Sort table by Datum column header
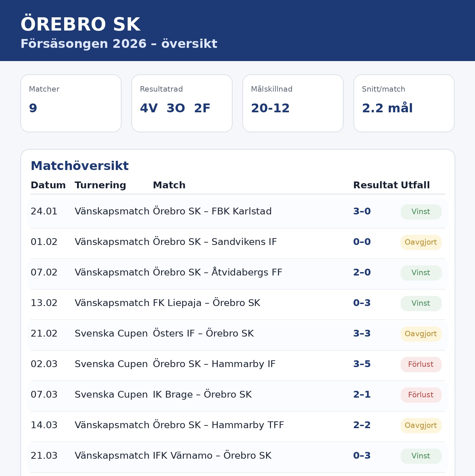The image size is (475, 476). pyautogui.click(x=48, y=185)
